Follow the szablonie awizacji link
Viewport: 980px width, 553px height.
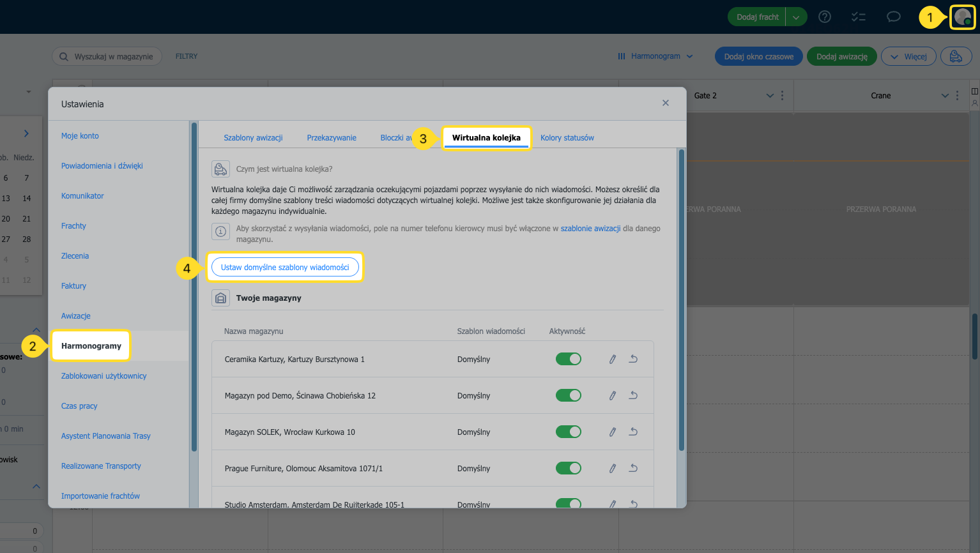point(590,229)
